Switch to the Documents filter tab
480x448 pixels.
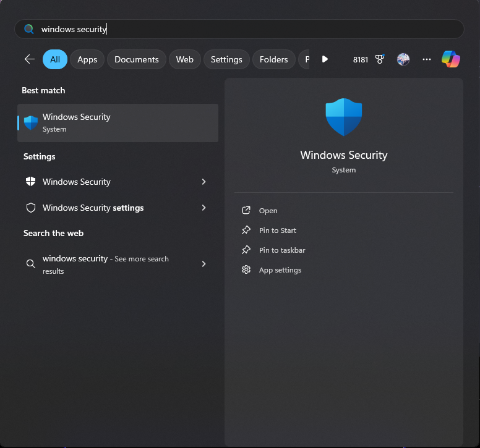pyautogui.click(x=136, y=59)
